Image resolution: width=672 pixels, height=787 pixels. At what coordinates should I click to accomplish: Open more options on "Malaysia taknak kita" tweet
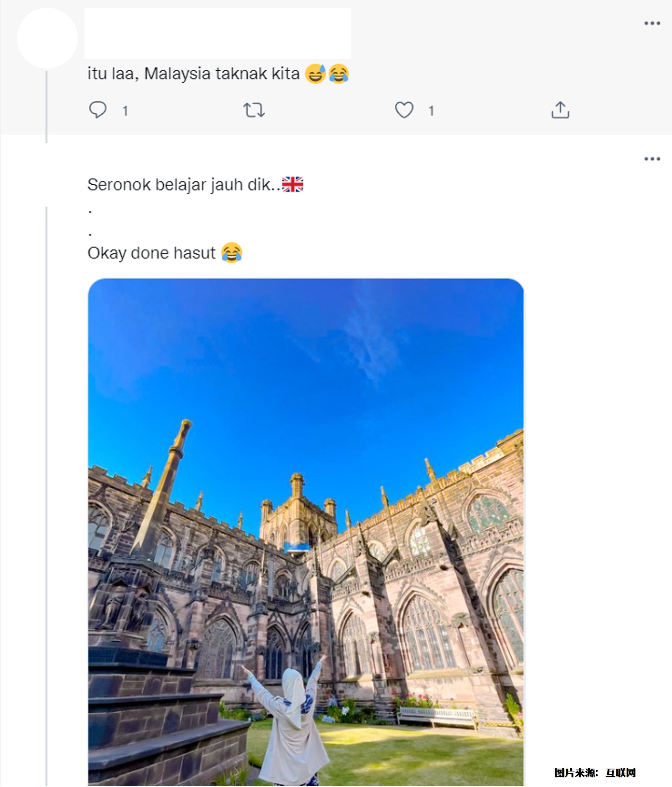pos(652,24)
